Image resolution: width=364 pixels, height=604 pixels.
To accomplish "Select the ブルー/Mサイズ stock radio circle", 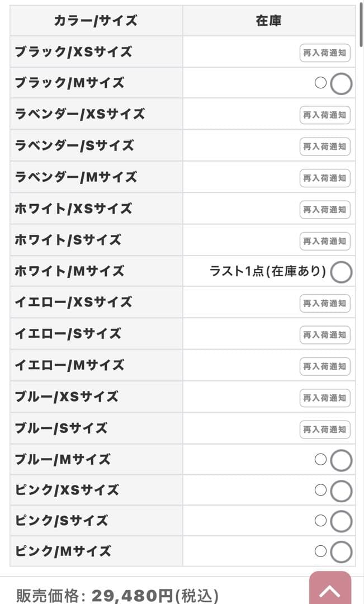I will click(341, 461).
